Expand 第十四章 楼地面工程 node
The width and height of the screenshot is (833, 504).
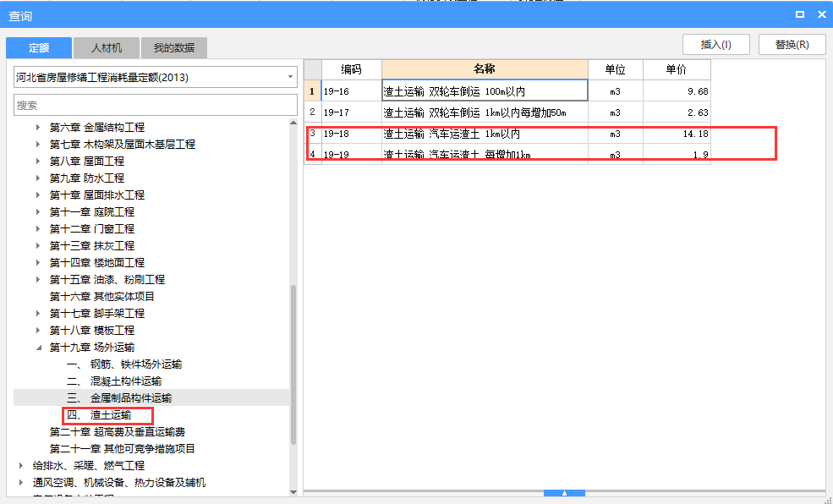point(38,263)
